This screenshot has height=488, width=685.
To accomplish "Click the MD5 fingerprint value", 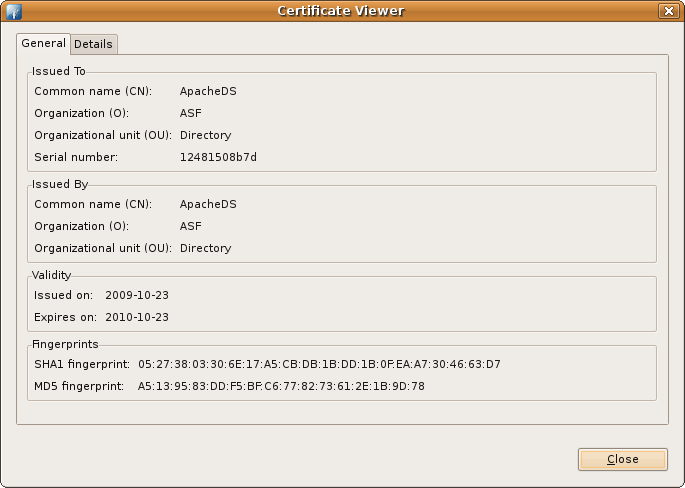I will click(281, 386).
